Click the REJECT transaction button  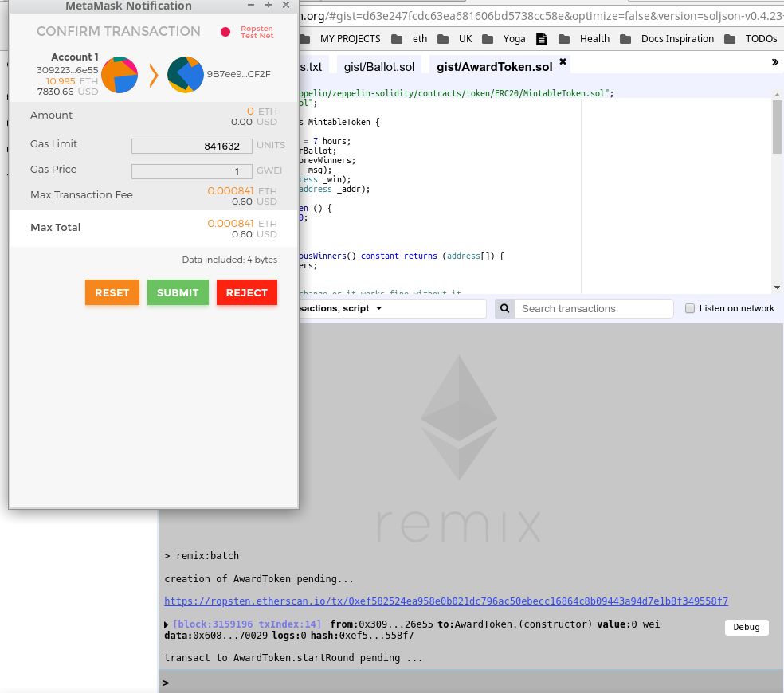[246, 292]
